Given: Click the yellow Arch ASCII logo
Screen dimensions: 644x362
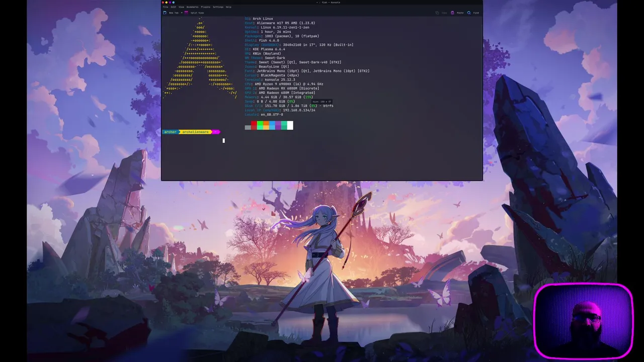Looking at the screenshot, I should click(x=200, y=58).
